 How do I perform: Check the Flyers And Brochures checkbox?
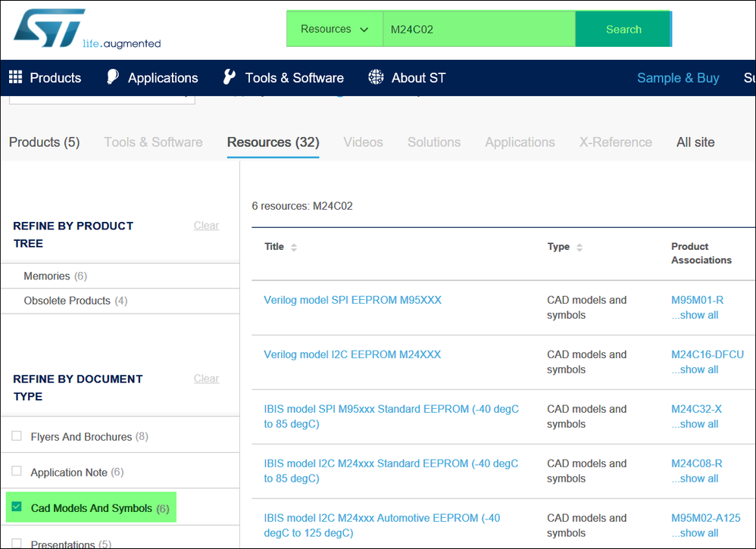tap(17, 435)
